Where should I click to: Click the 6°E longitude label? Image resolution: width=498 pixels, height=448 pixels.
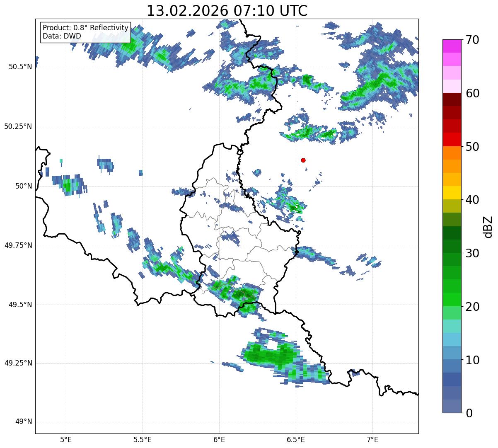(219, 439)
